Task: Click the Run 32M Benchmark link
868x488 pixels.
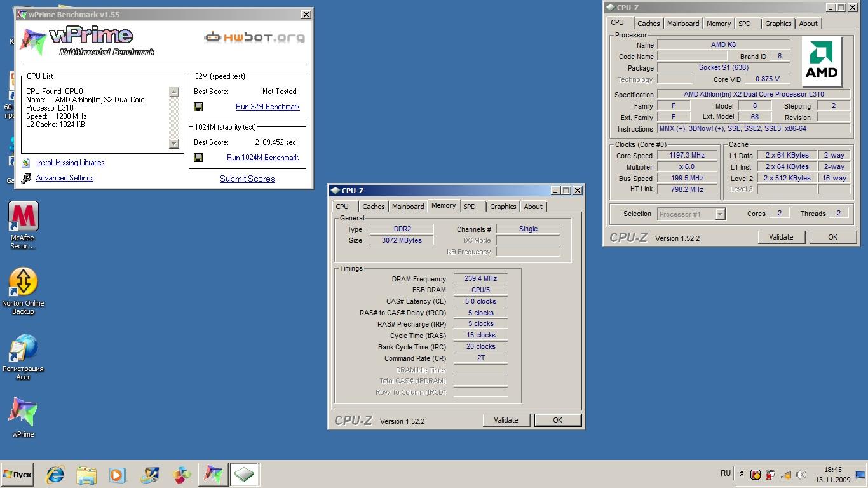Action: coord(268,107)
